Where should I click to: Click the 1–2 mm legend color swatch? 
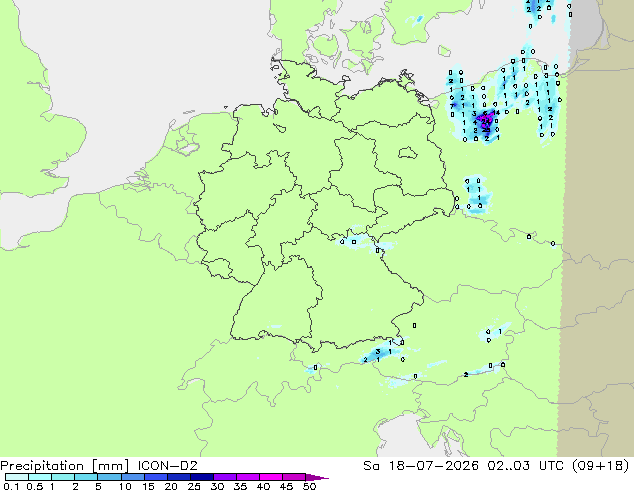click(63, 477)
